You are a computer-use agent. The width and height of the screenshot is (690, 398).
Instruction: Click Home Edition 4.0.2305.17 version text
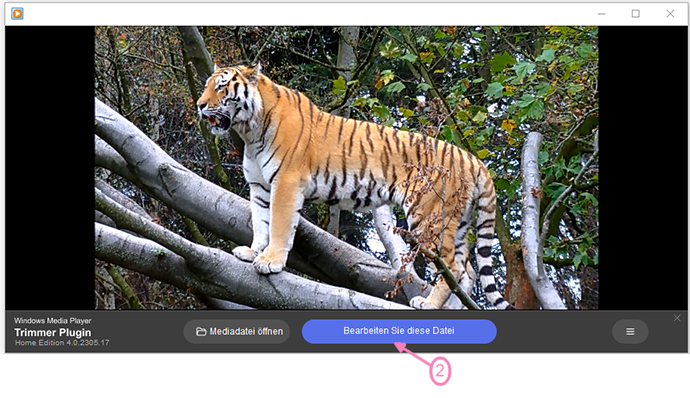pyautogui.click(x=62, y=343)
